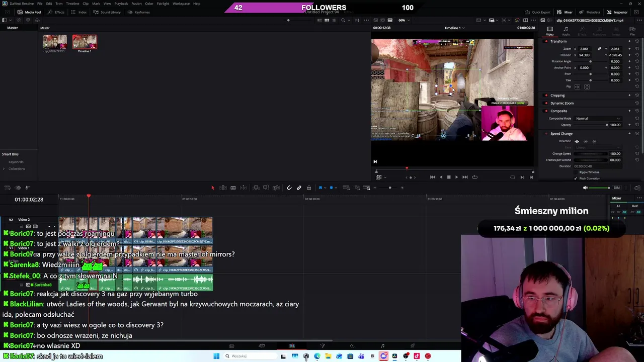This screenshot has height=362, width=644.
Task: Open the Playback menu
Action: coord(121,4)
